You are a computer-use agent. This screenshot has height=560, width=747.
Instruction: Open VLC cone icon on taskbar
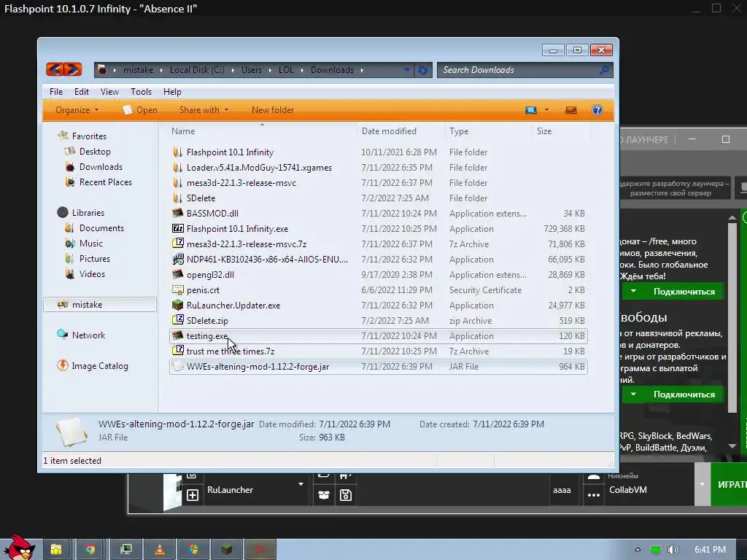(160, 550)
